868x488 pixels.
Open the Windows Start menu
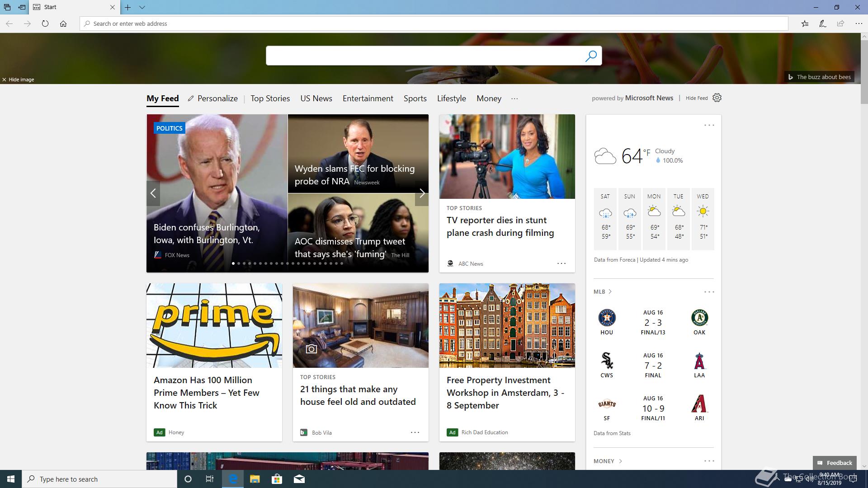tap(11, 479)
